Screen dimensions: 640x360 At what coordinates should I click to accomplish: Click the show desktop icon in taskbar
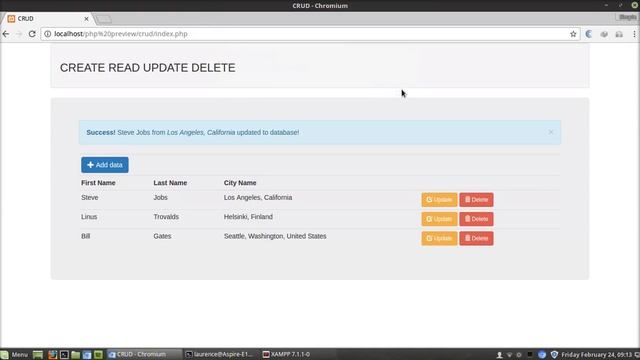[x=38, y=355]
